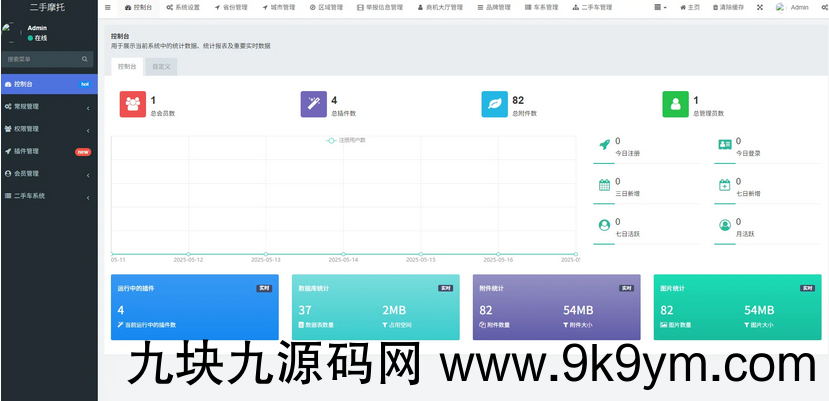Click the 搜索菜单 search input field
Viewport: 829px width, 401px height.
40,59
